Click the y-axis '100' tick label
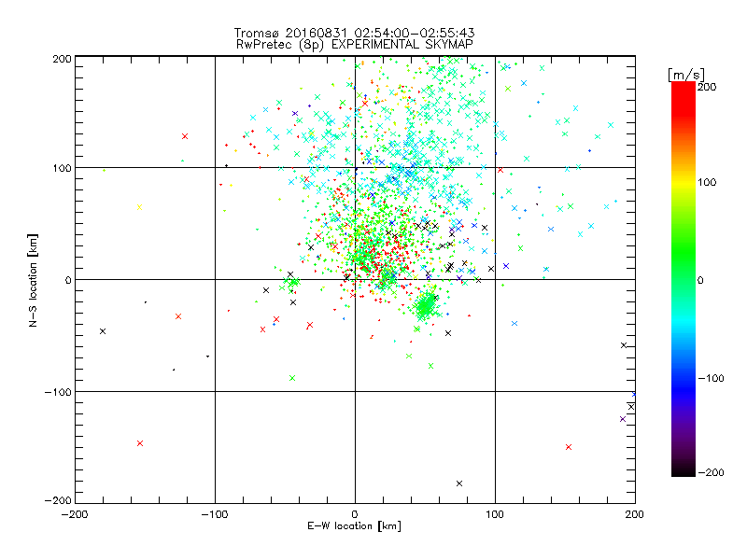Screen dimensions: 747x560 62,168
